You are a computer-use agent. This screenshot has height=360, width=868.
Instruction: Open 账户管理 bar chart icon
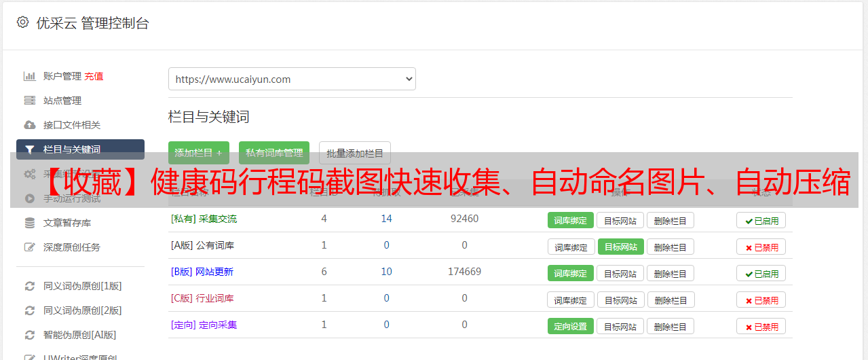coord(29,76)
